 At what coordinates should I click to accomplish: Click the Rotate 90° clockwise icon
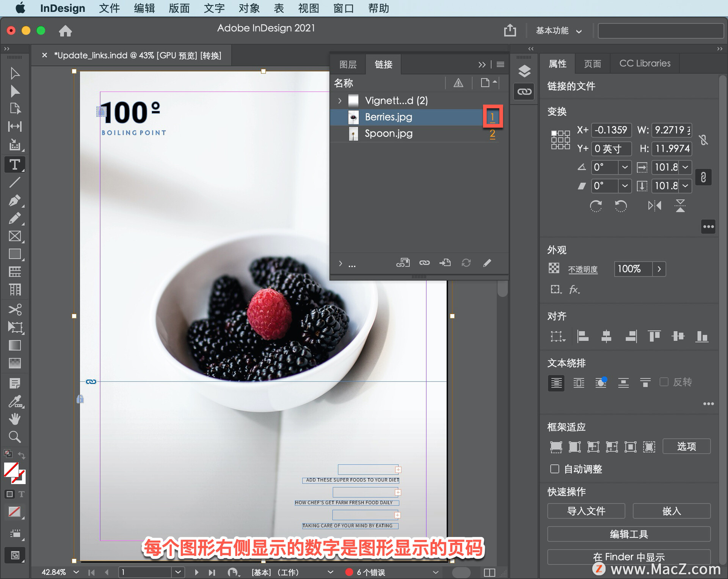(596, 206)
